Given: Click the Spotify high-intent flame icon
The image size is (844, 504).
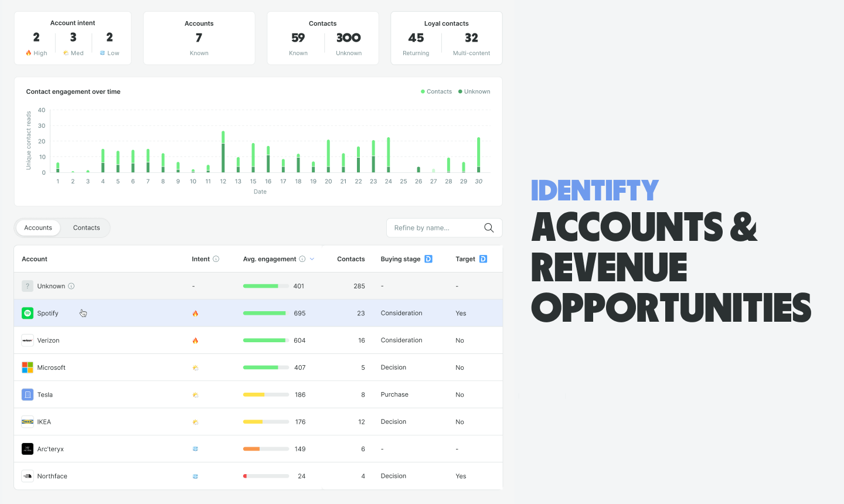Looking at the screenshot, I should click(195, 314).
